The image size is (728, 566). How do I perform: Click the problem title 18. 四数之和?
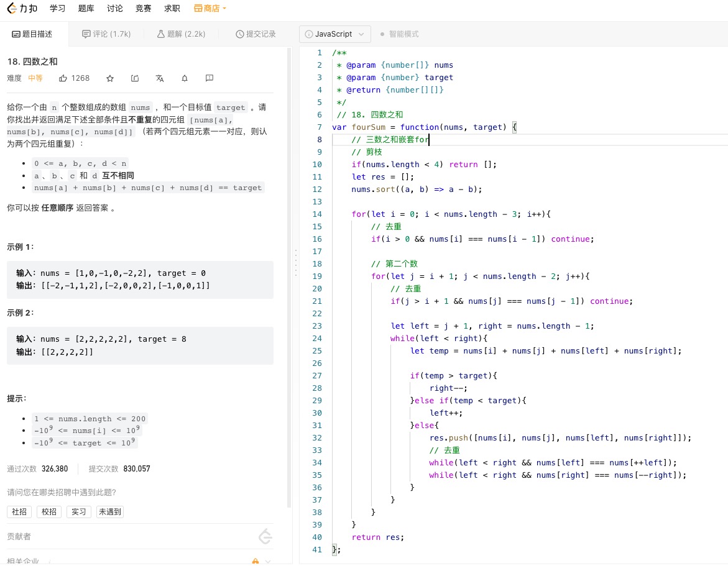coord(32,62)
